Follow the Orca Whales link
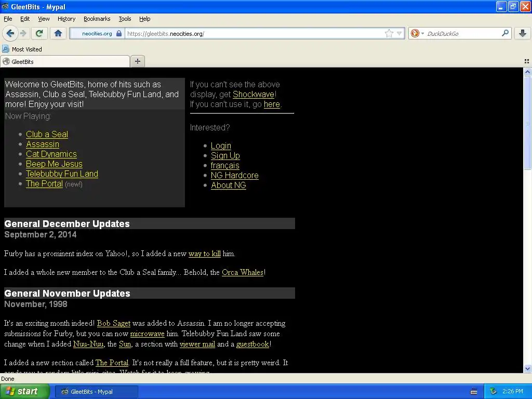 (243, 272)
